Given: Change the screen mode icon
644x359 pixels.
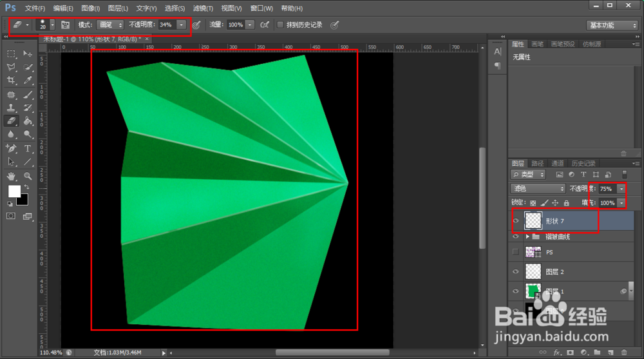Looking at the screenshot, I should click(28, 217).
